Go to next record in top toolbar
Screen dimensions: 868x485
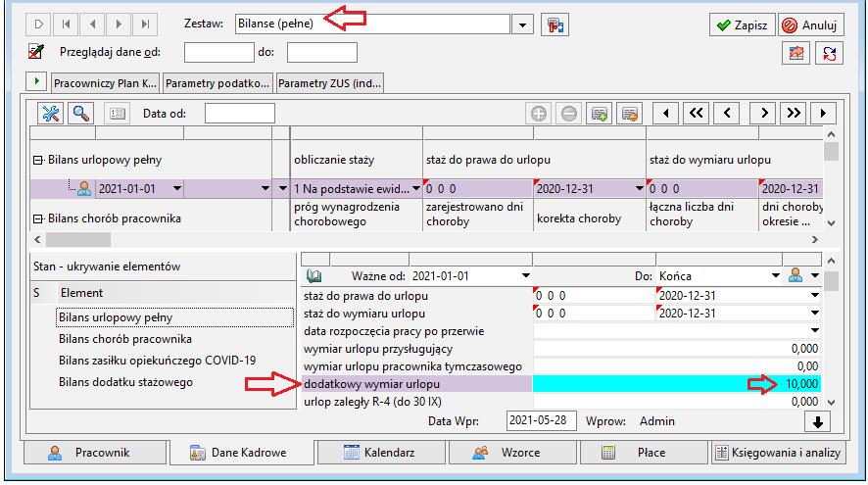[x=119, y=24]
